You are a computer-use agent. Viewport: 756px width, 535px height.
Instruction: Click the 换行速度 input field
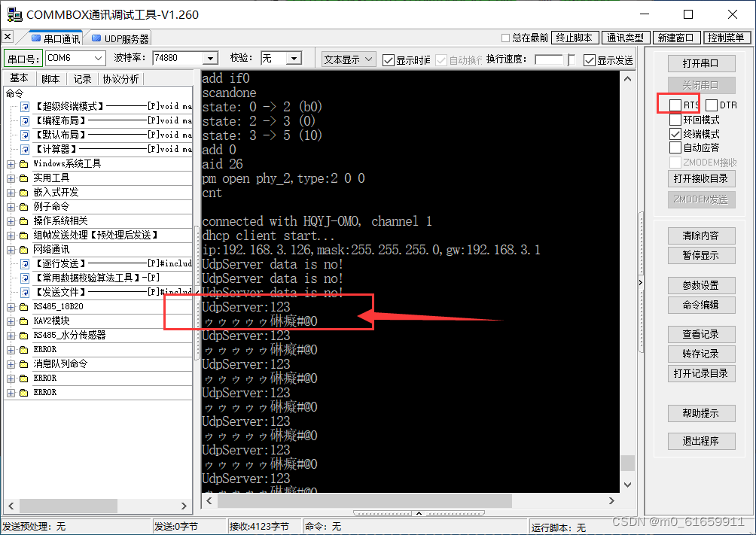(549, 59)
